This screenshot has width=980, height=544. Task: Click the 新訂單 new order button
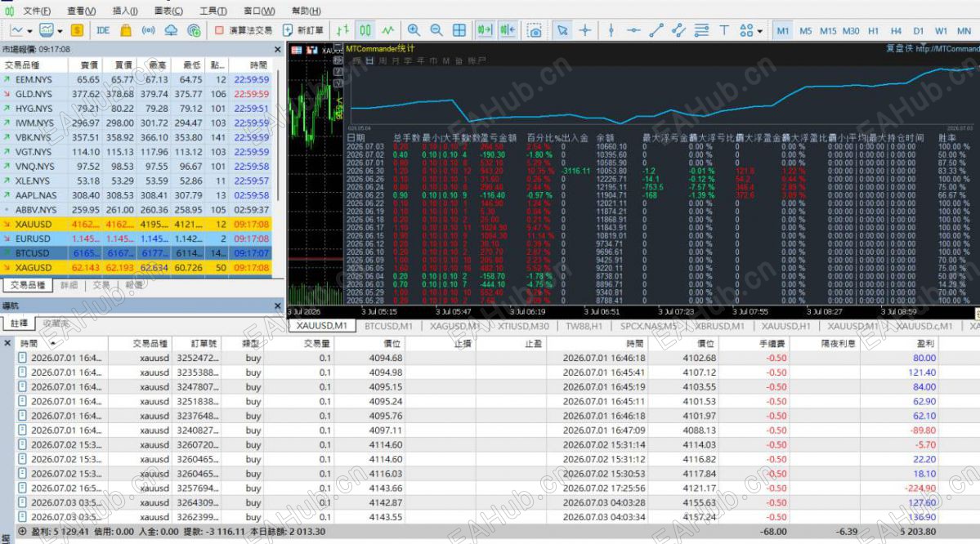(x=303, y=30)
